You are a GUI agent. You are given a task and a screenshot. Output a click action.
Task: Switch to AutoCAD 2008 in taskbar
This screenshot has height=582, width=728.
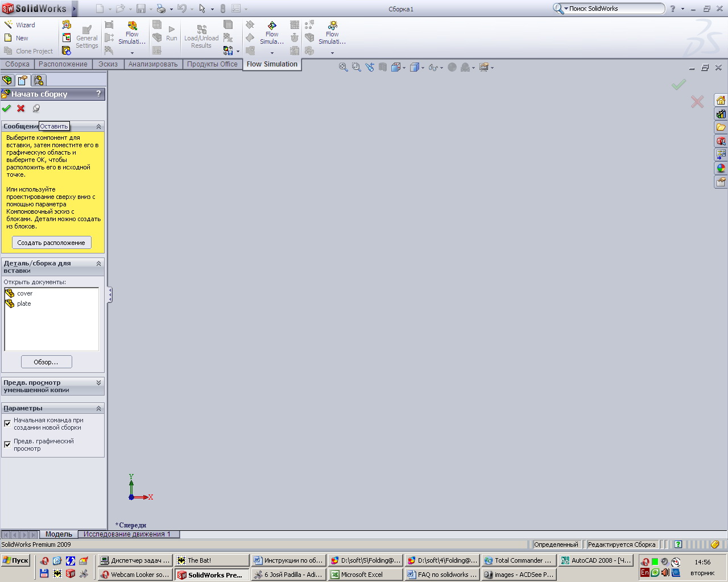pyautogui.click(x=595, y=560)
